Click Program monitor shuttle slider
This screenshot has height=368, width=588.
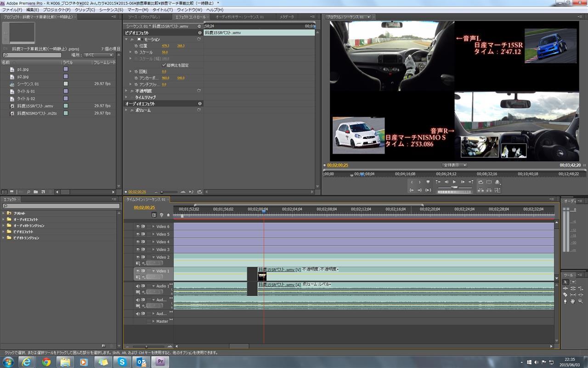point(454,187)
